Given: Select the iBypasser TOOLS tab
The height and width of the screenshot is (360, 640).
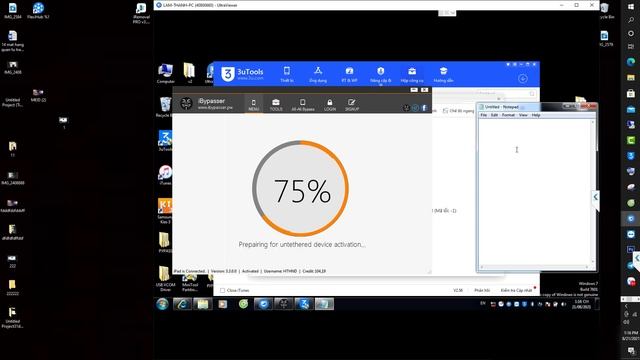Looking at the screenshot, I should pos(276,104).
